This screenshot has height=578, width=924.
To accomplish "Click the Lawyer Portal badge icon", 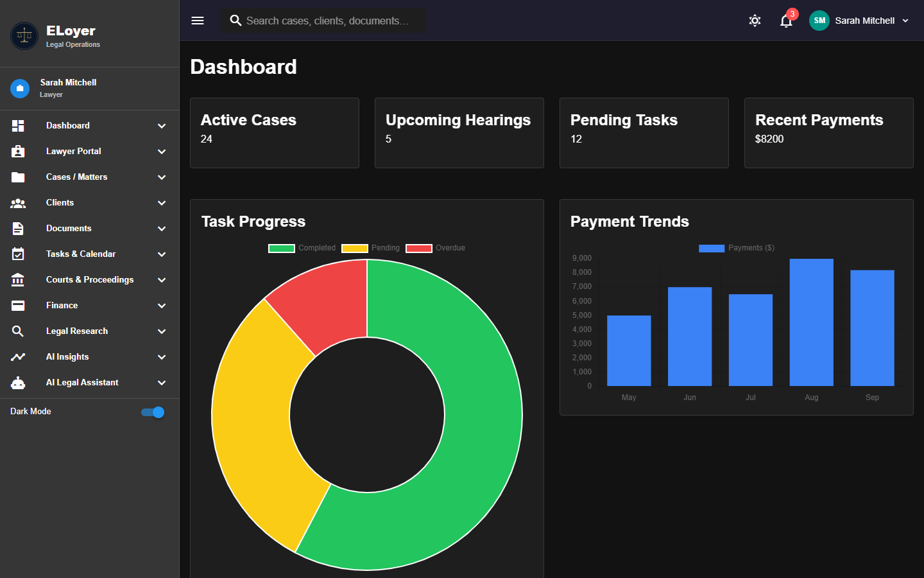I will (x=18, y=152).
